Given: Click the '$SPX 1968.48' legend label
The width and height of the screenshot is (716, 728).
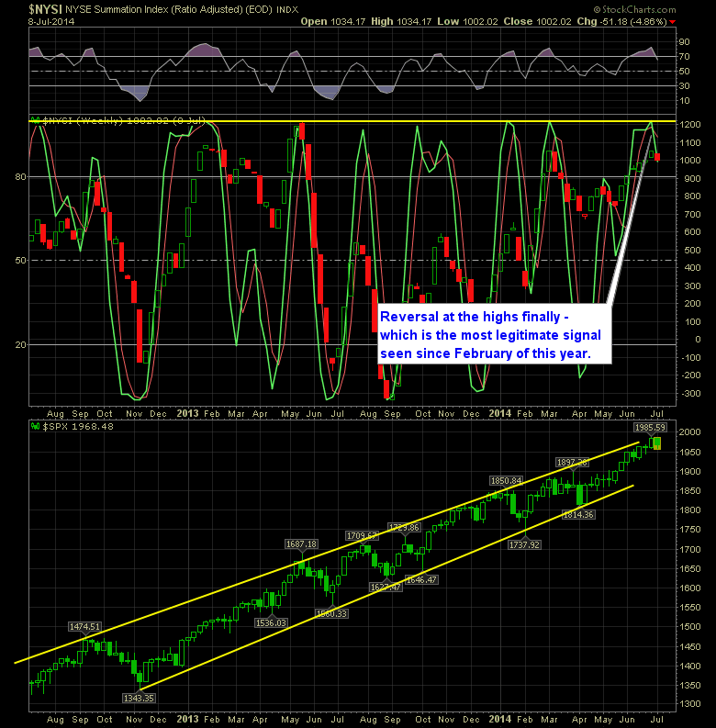Looking at the screenshot, I should point(77,426).
